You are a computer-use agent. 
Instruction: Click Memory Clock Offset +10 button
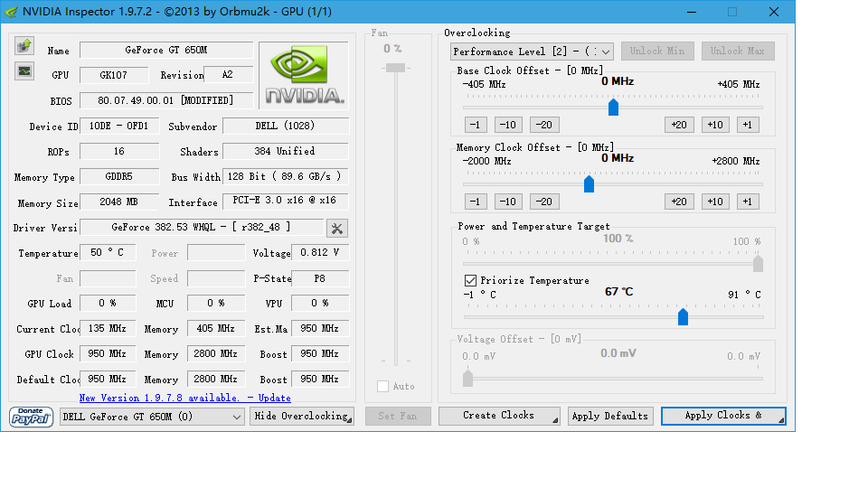tap(716, 202)
